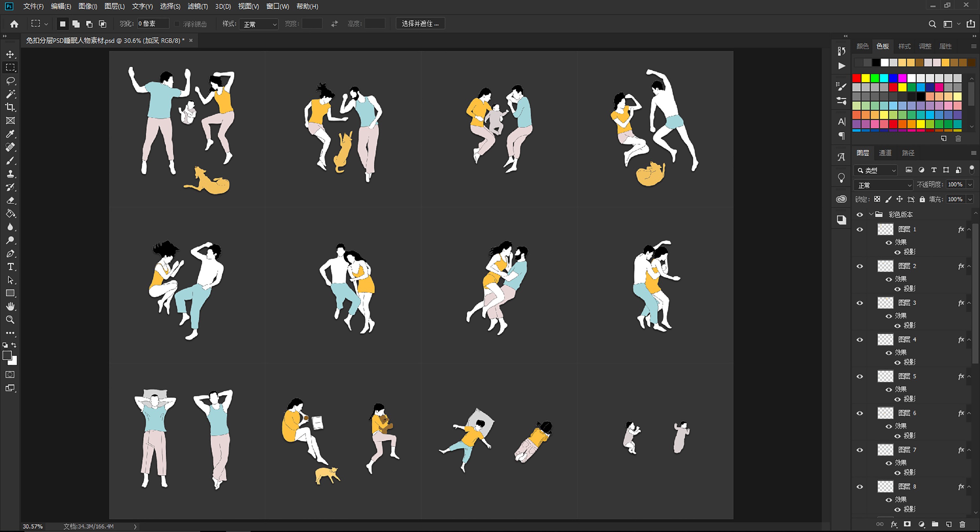Click the add layer style fx icon
The width and height of the screenshot is (980, 532).
tap(894, 524)
